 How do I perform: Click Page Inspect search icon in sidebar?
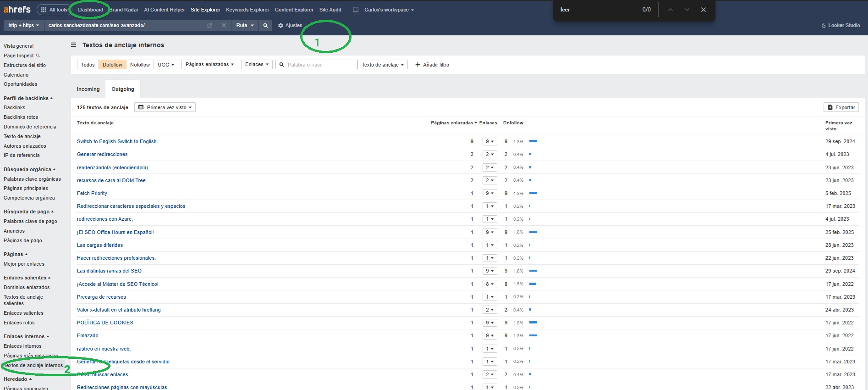[38, 56]
